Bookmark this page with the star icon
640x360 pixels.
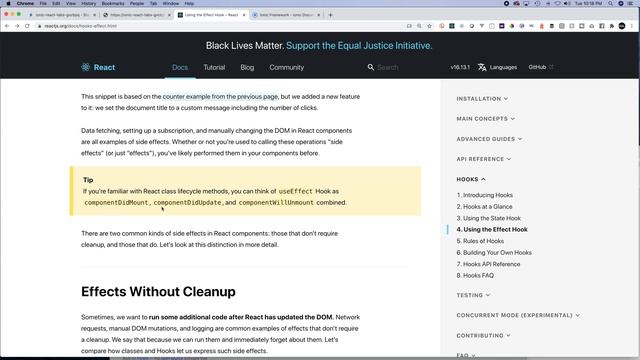pos(429,26)
